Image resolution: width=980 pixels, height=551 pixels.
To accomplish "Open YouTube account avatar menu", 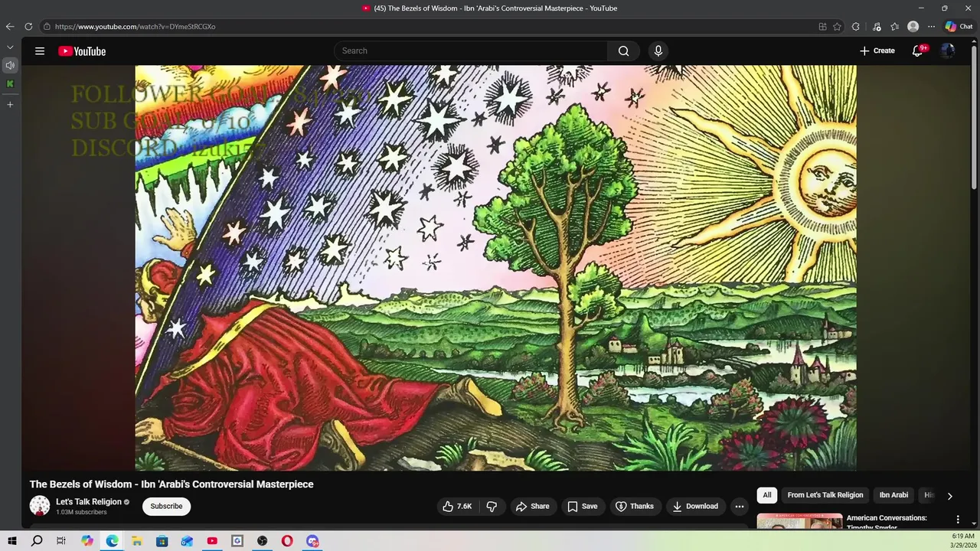I will [948, 51].
